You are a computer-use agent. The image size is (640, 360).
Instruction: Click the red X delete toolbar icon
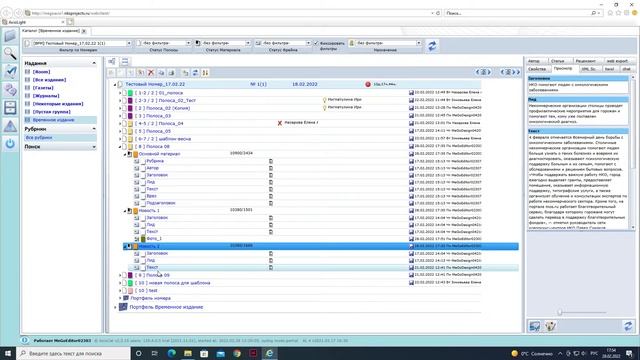(151, 73)
